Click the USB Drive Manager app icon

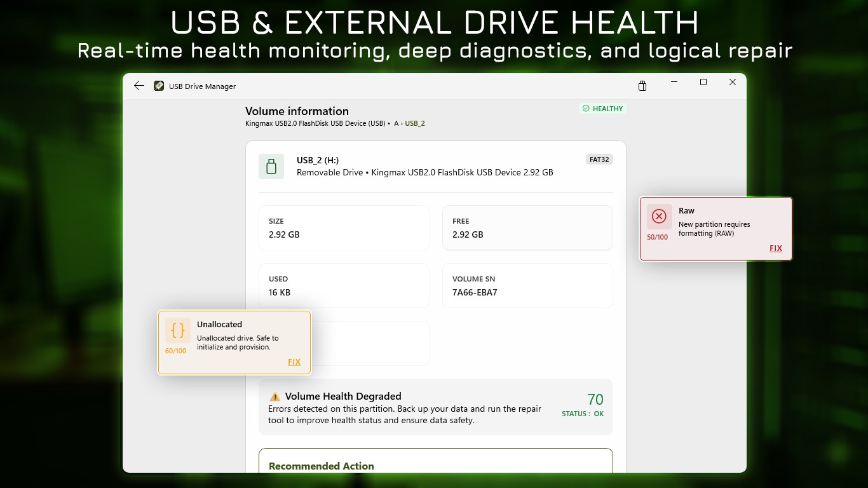click(159, 86)
